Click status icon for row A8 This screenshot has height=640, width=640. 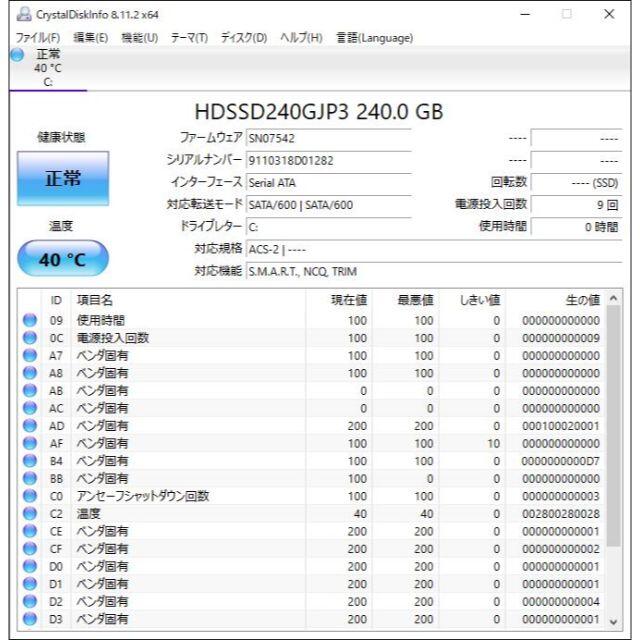coord(29,373)
